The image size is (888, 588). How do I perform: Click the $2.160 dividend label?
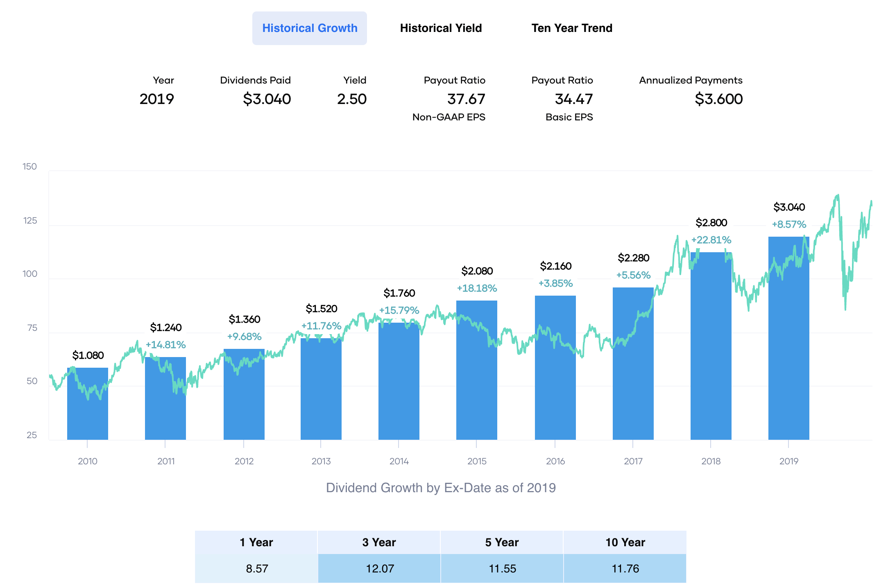pyautogui.click(x=556, y=266)
